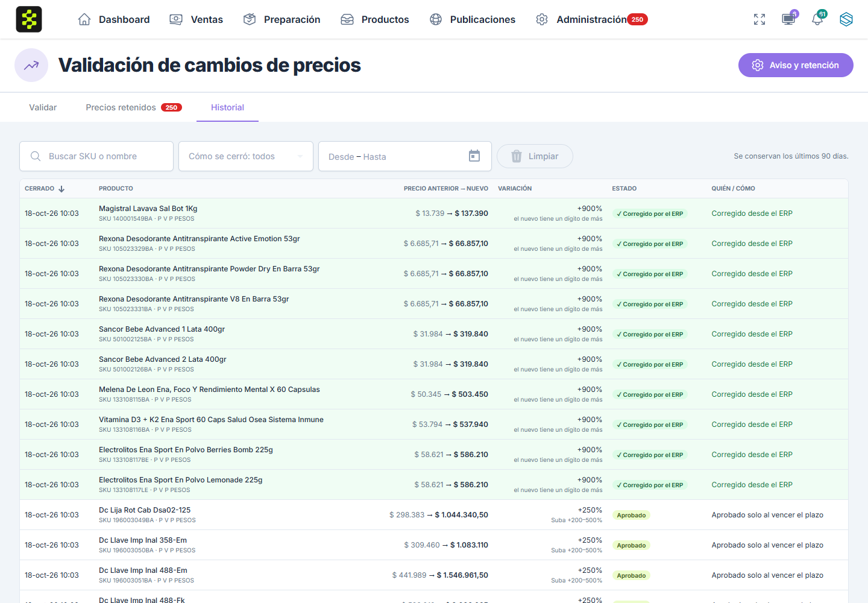Open the monitor icon with badge
This screenshot has width=868, height=603.
coord(788,19)
